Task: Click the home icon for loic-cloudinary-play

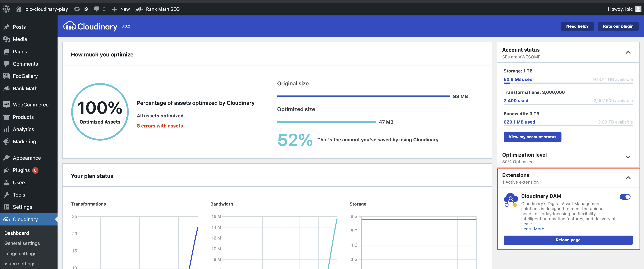Action: [19, 9]
